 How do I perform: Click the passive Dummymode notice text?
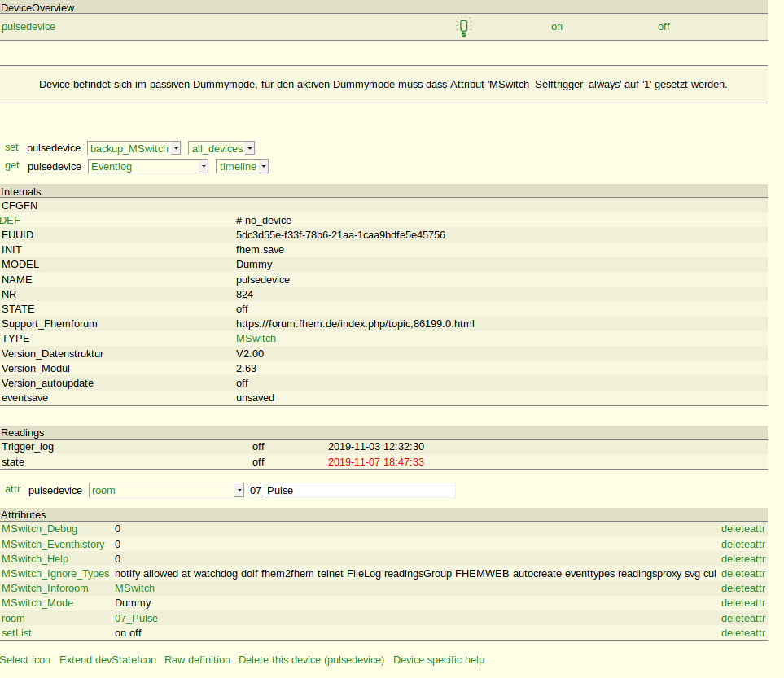[383, 85]
